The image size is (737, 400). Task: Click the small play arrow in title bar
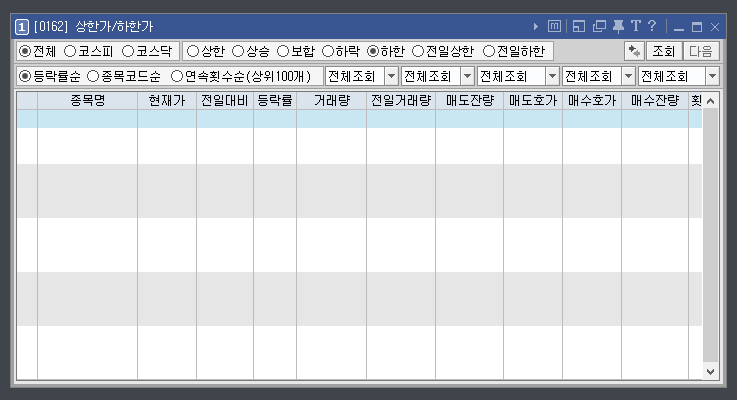[536, 27]
